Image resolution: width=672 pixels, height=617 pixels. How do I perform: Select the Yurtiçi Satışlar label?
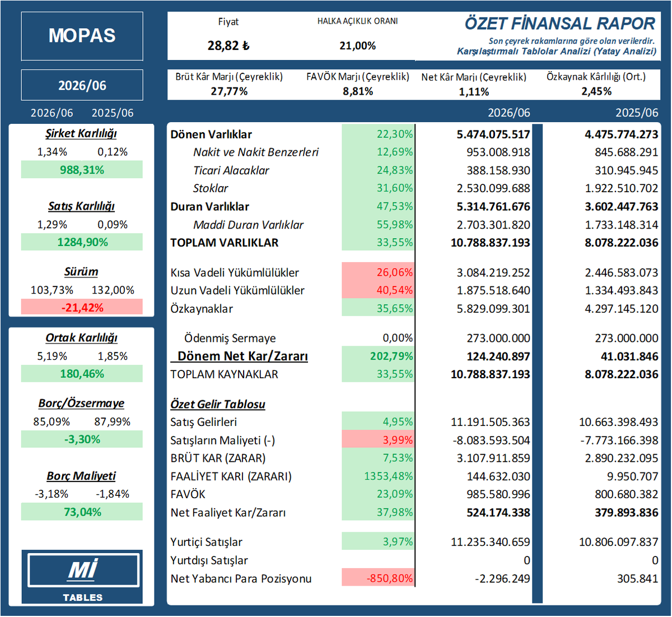[x=206, y=542]
